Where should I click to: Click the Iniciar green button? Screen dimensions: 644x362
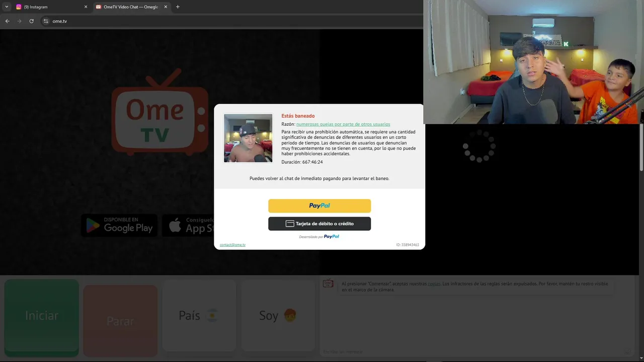tap(42, 316)
